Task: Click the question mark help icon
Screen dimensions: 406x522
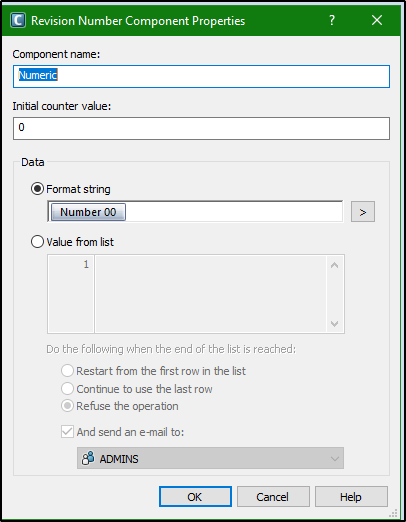Action: 332,20
